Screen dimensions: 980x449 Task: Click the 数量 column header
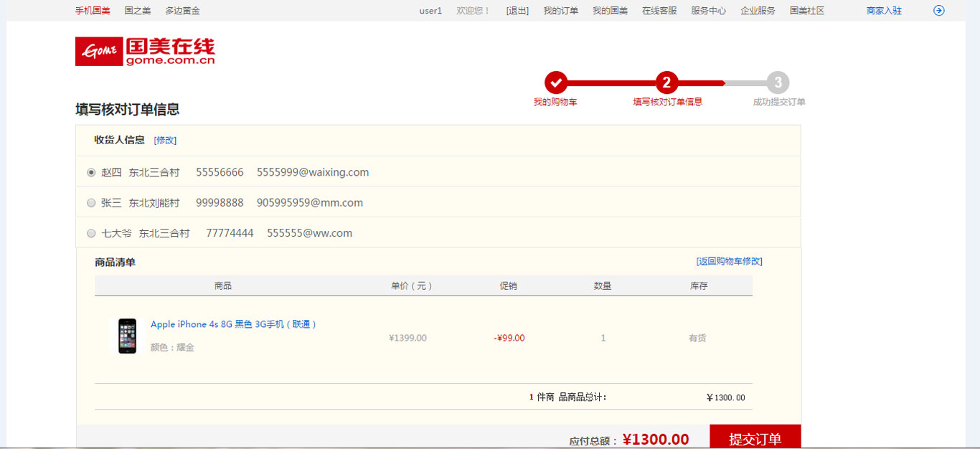[x=603, y=285]
